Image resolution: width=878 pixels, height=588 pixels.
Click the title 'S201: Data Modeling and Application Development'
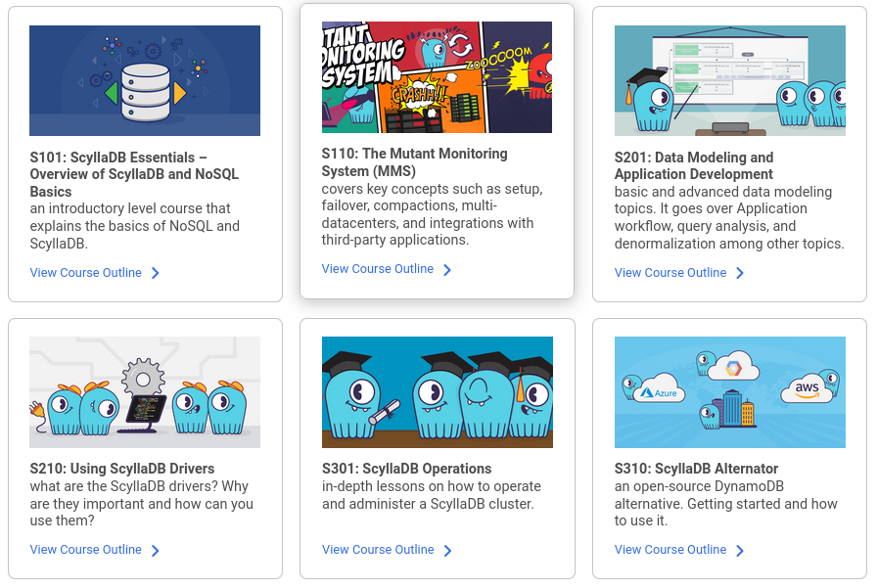click(x=694, y=166)
